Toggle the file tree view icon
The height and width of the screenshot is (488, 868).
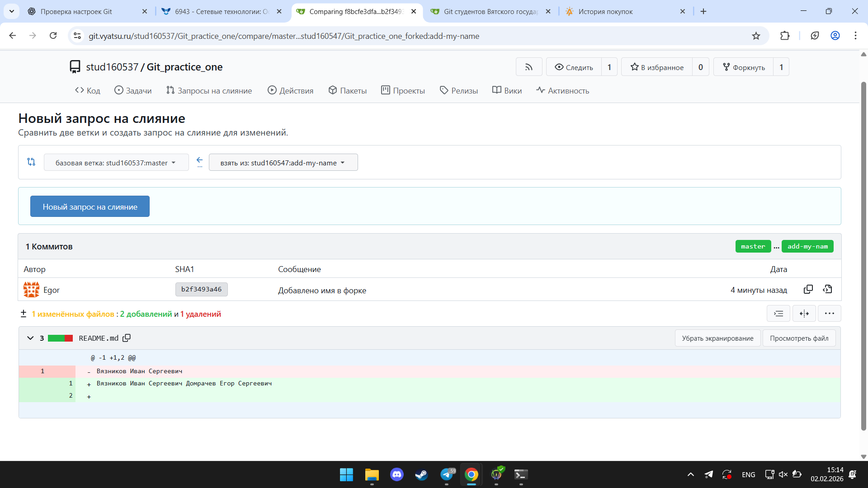(778, 314)
